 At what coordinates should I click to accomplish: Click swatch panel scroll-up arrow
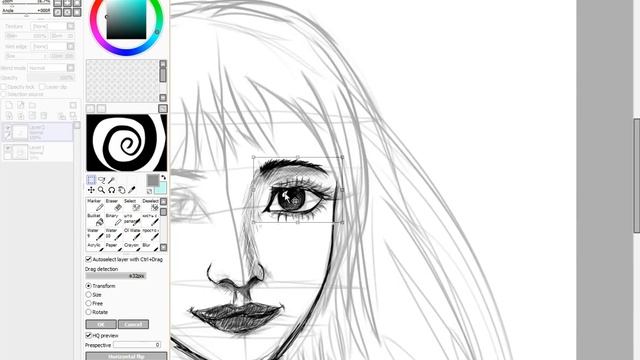pos(163,64)
